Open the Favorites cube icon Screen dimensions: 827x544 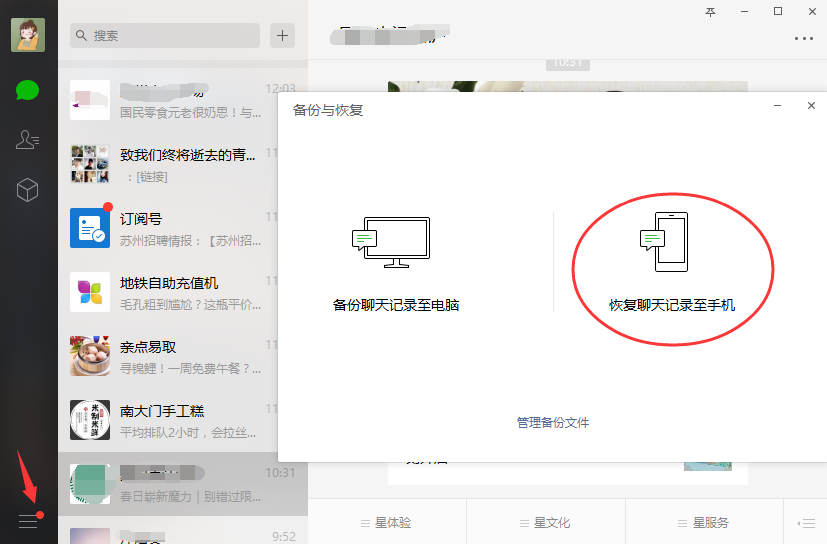coord(27,189)
